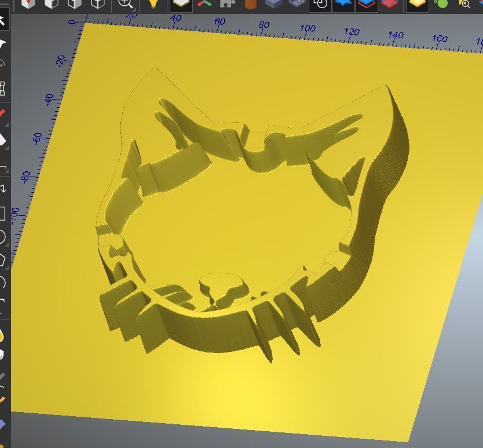Select the orange pencil tool
Image resolution: width=483 pixels, height=448 pixels.
[x=2, y=399]
